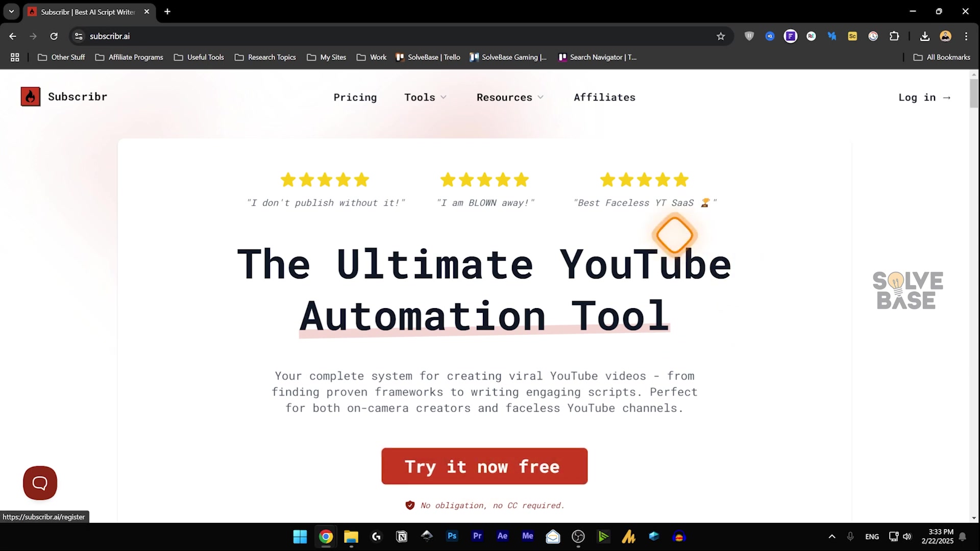Open the Chrome apps grid icon
980x551 pixels.
15,57
